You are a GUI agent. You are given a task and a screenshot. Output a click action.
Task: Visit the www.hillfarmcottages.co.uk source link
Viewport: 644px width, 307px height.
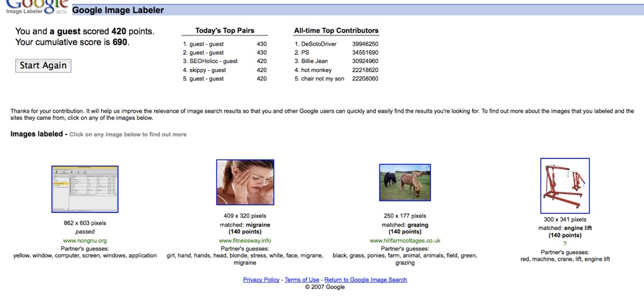(404, 241)
